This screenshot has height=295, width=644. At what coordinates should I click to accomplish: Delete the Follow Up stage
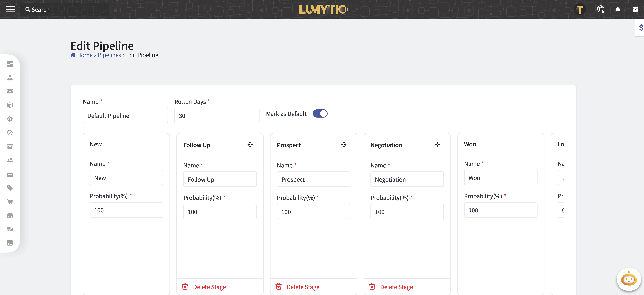point(210,287)
